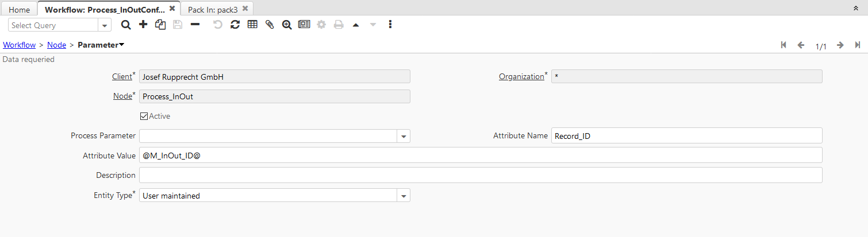Click the Description text field
Screen dimensions: 868x237
click(480, 176)
